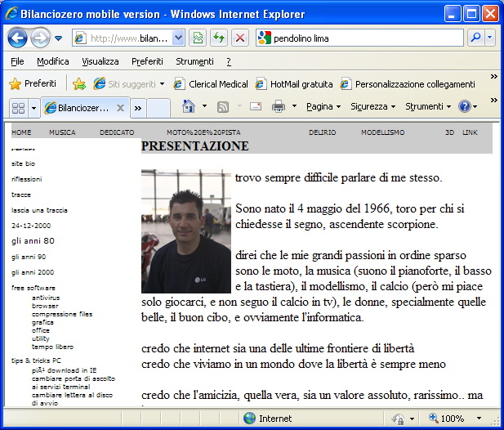Click the Back navigation arrow
This screenshot has width=504, height=430.
17,38
